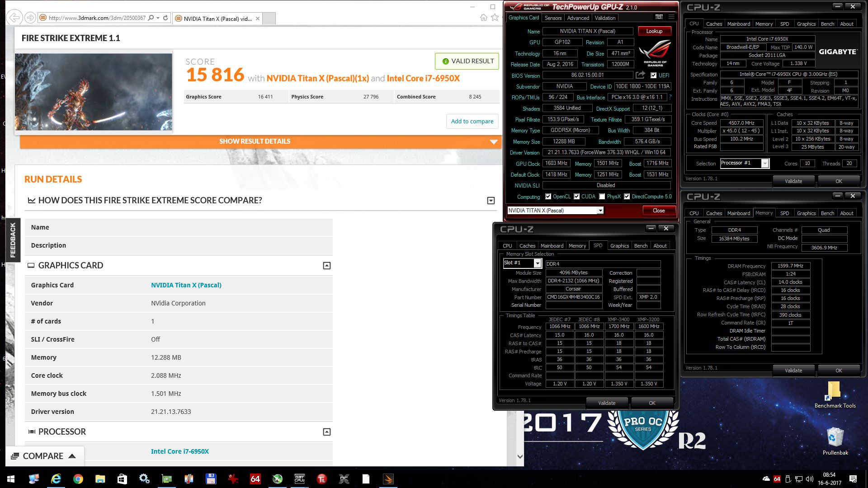Viewport: 868px width, 488px height.
Task: Open the address bar search dropdown arrow
Action: [x=158, y=18]
